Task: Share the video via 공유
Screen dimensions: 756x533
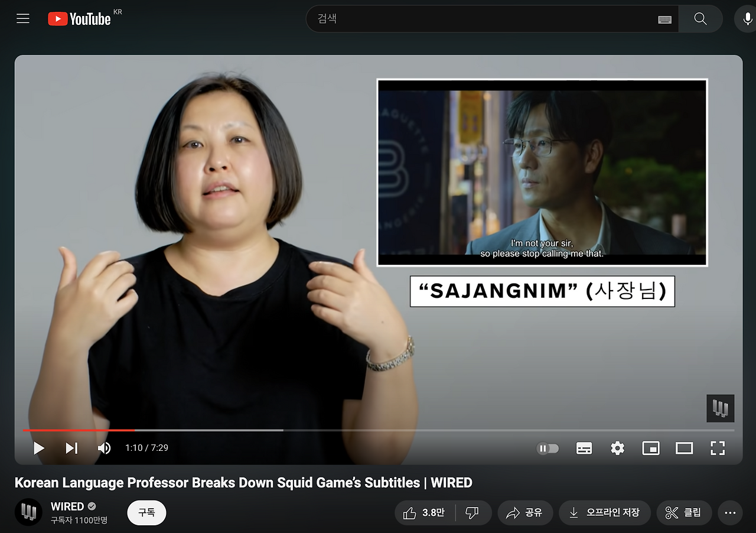Action: pyautogui.click(x=525, y=513)
